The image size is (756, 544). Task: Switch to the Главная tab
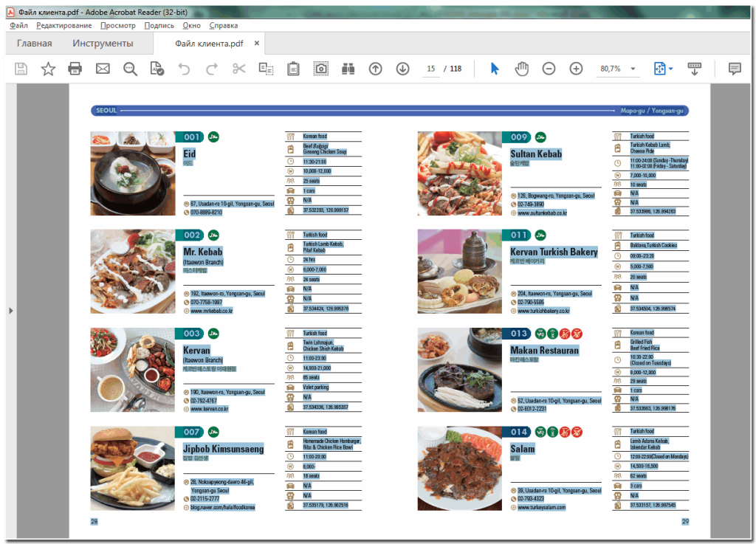click(35, 44)
